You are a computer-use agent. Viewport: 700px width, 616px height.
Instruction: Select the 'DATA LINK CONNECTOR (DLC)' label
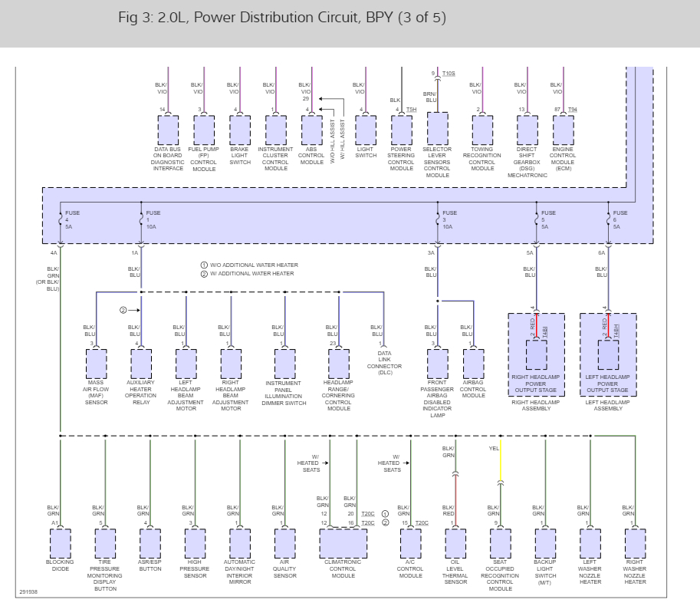coord(384,363)
